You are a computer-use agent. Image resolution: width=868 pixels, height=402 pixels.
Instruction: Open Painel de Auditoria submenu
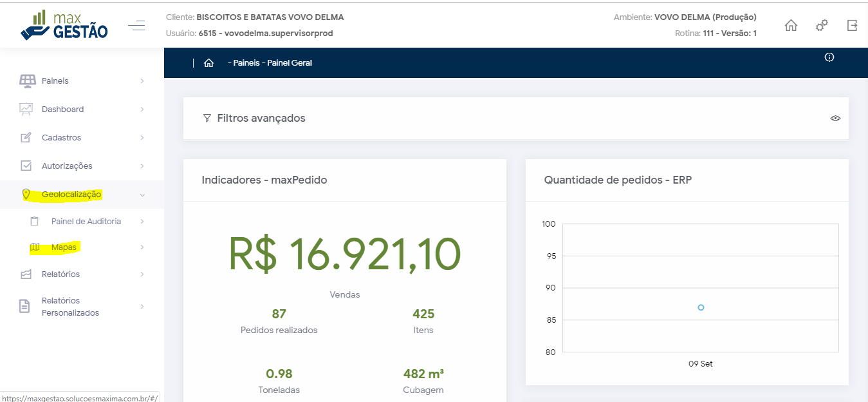point(86,222)
